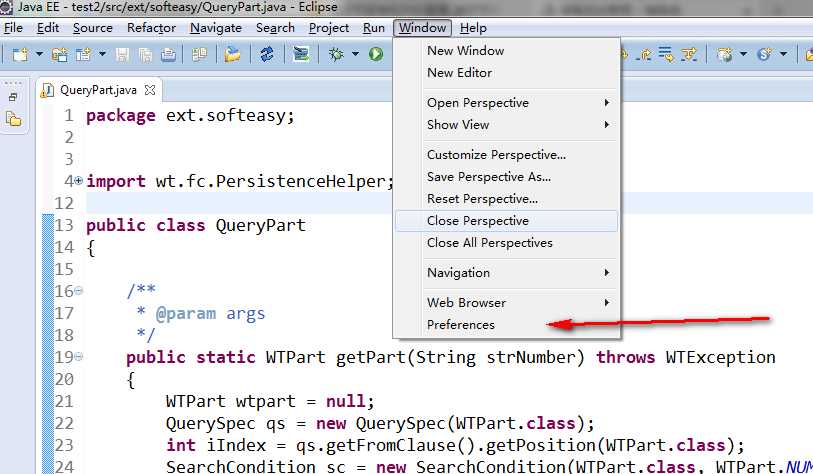Open the Help menu
Screen dimensions: 813x474
473,28
